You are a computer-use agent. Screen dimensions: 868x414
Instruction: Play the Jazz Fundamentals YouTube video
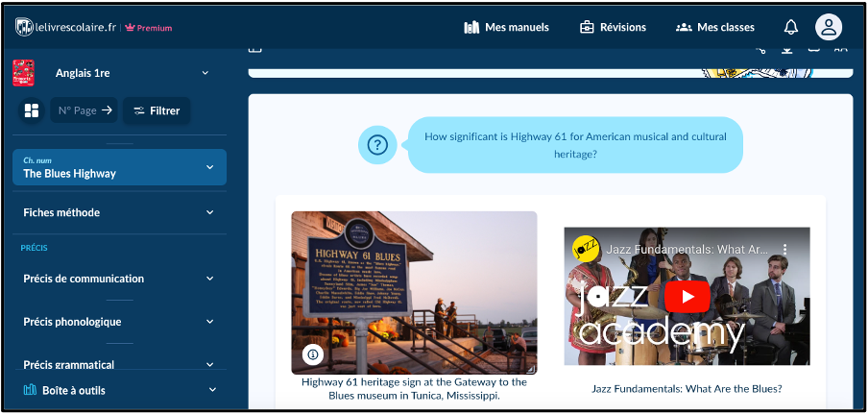pos(687,296)
